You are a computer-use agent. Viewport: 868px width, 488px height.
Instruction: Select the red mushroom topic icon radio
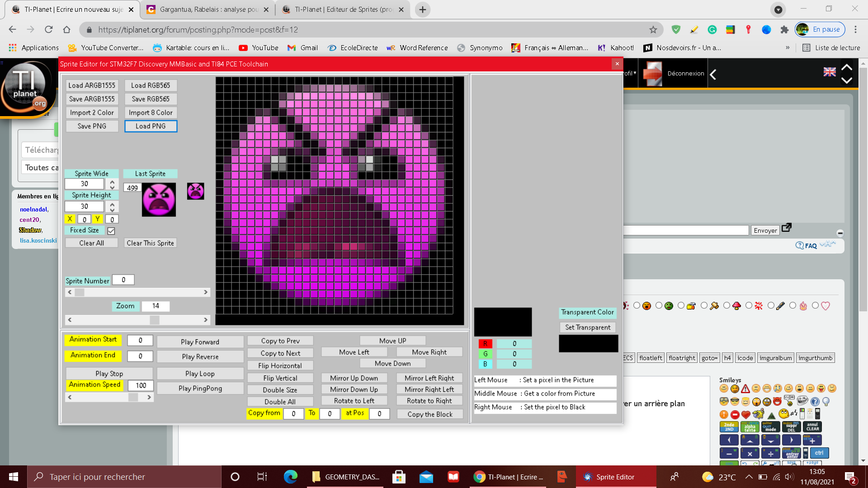(x=726, y=305)
